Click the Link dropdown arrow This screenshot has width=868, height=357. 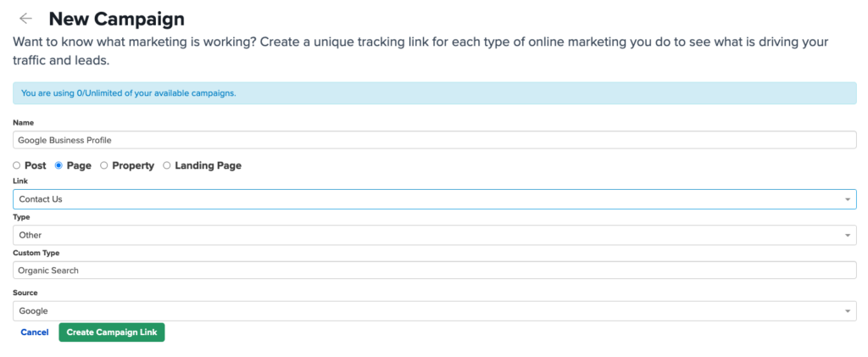point(848,199)
